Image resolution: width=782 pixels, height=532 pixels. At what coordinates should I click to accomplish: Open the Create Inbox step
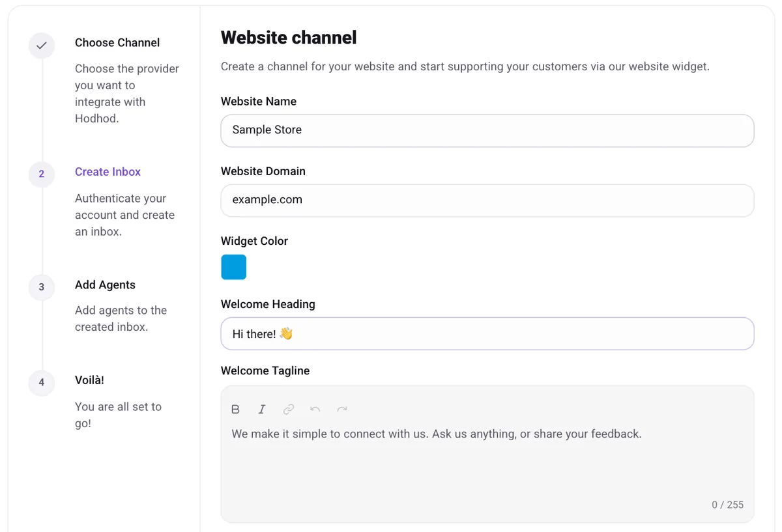tap(108, 172)
